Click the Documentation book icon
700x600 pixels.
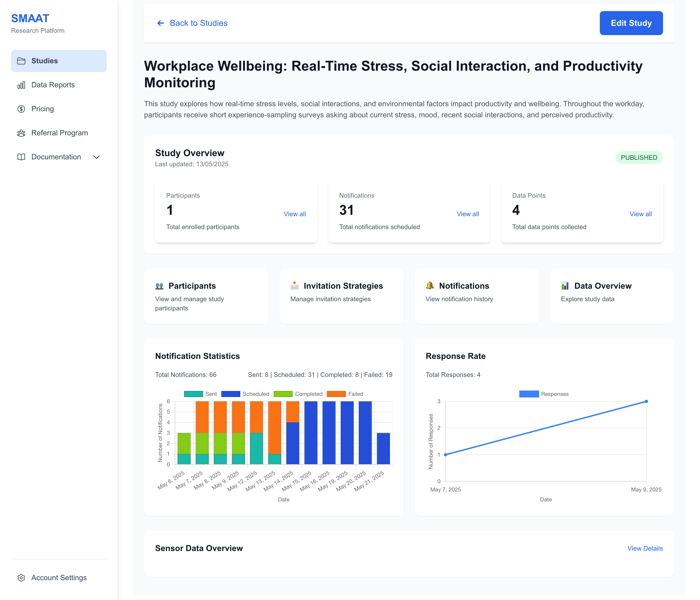point(21,157)
